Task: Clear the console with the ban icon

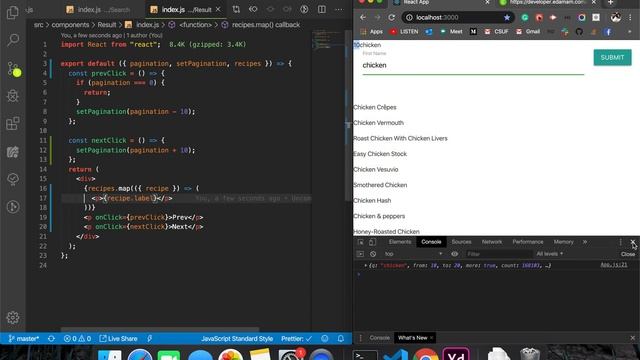Action: tap(373, 254)
